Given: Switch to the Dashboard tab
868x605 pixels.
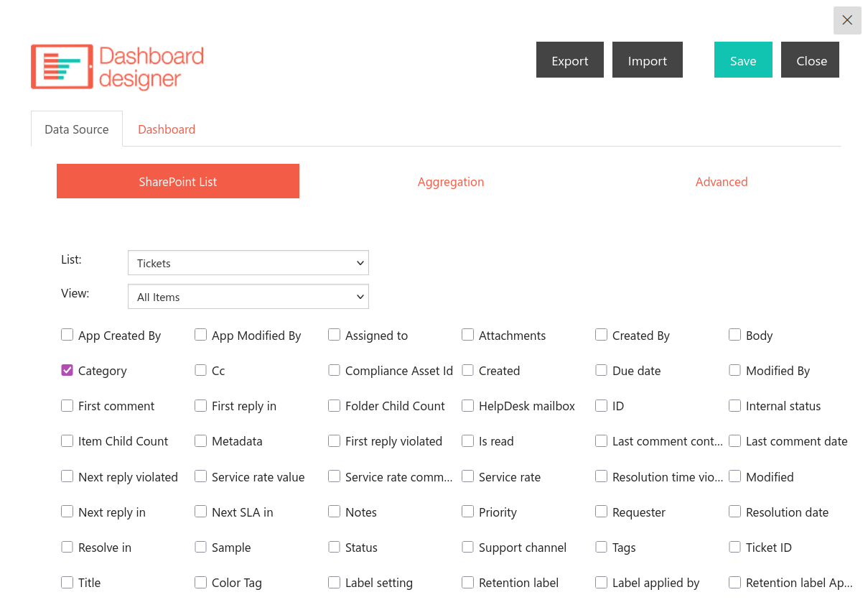Looking at the screenshot, I should pyautogui.click(x=167, y=129).
